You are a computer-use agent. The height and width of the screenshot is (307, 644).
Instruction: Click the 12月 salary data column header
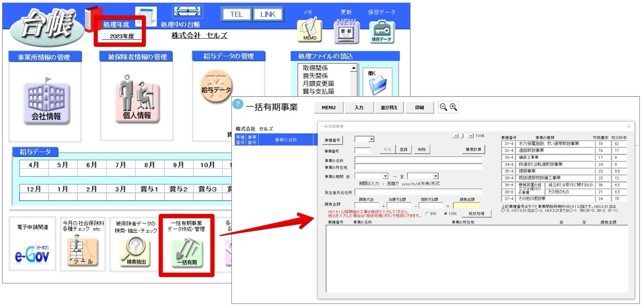coord(34,189)
